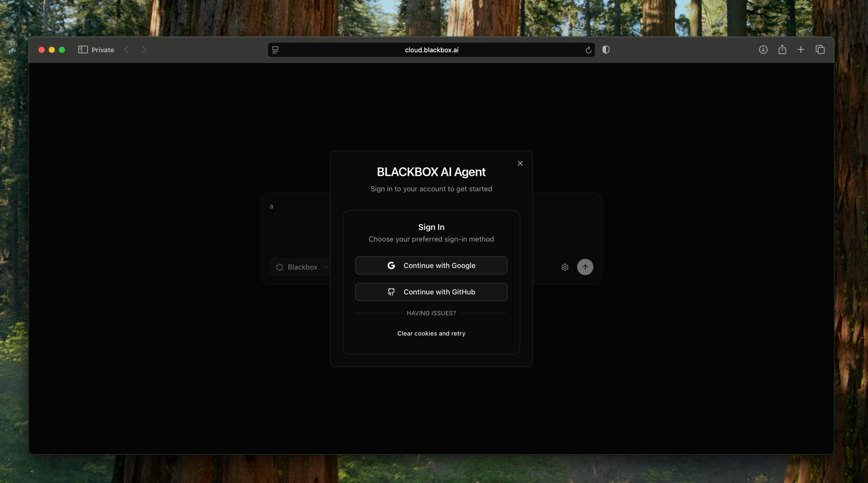Open the Share menu
Image resolution: width=868 pixels, height=483 pixels.
[x=782, y=50]
